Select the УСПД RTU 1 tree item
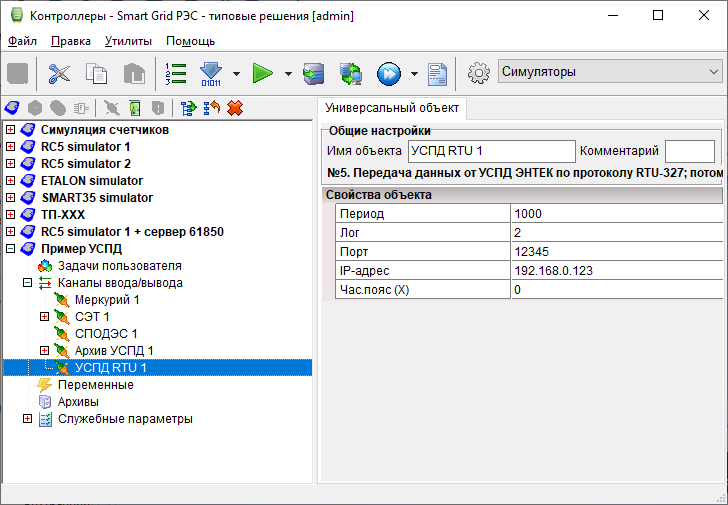The height and width of the screenshot is (505, 728). (x=110, y=368)
